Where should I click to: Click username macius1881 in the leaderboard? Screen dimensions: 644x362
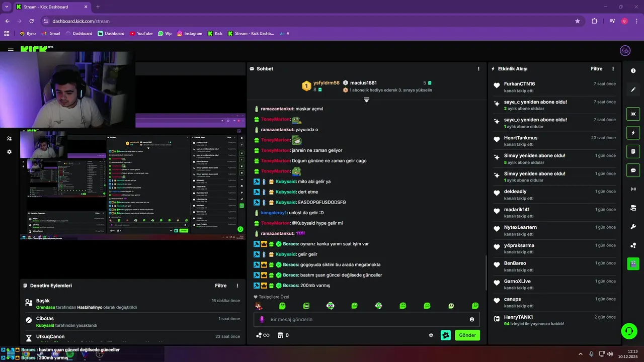tap(363, 83)
